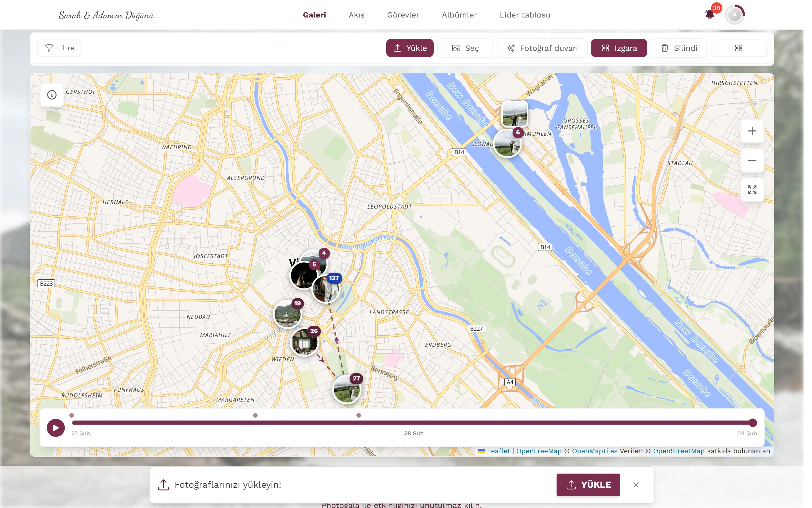812x508 pixels.
Task: Open the OpenFreeMap attribution link
Action: [539, 451]
